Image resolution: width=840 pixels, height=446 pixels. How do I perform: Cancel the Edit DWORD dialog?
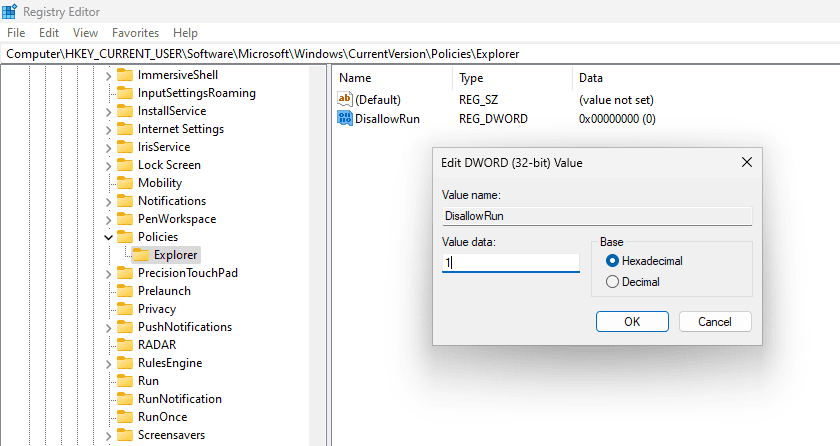(x=714, y=322)
